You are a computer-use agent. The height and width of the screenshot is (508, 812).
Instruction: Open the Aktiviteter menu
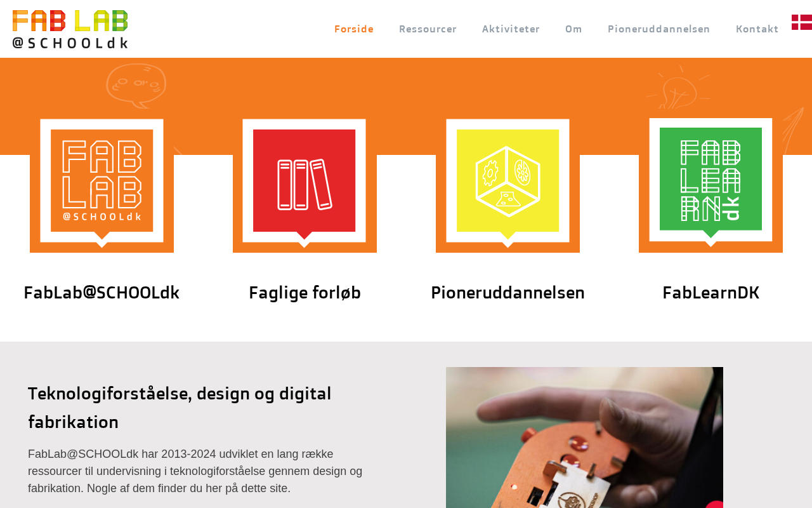511,29
